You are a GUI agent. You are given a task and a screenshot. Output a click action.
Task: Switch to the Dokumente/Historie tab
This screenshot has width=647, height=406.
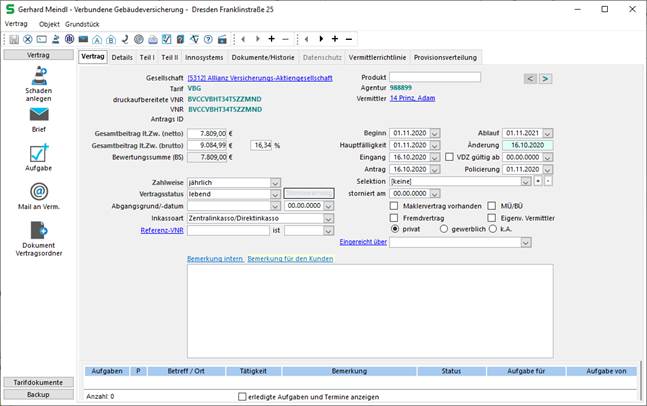coord(263,57)
